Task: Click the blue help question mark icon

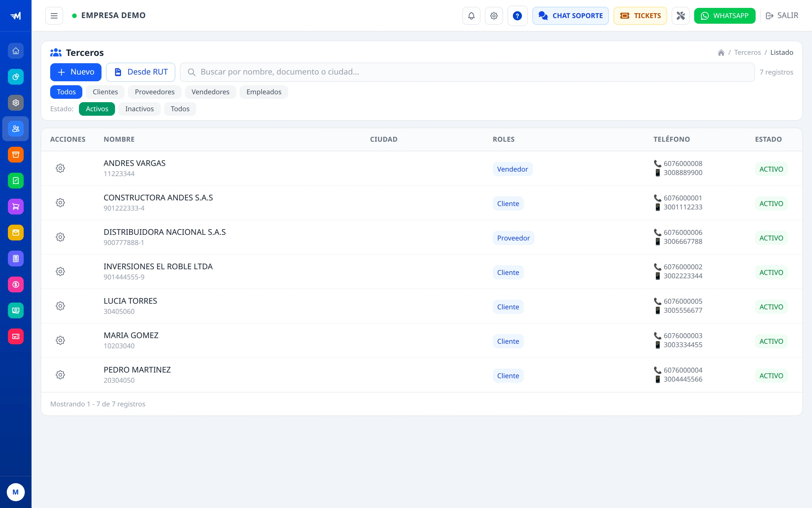Action: [517, 16]
